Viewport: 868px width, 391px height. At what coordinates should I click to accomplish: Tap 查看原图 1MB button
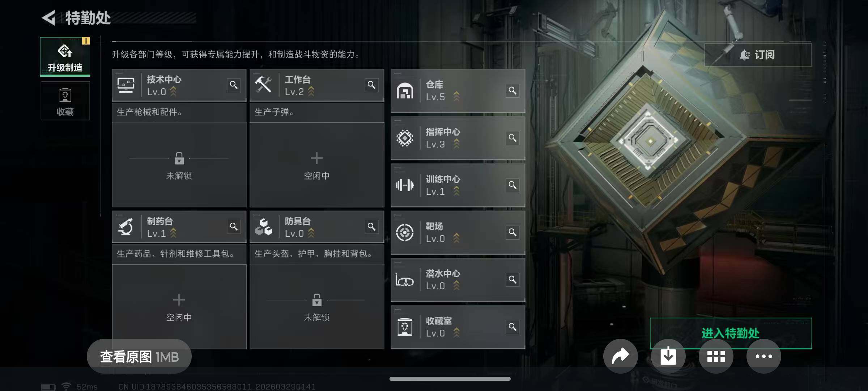pyautogui.click(x=139, y=357)
